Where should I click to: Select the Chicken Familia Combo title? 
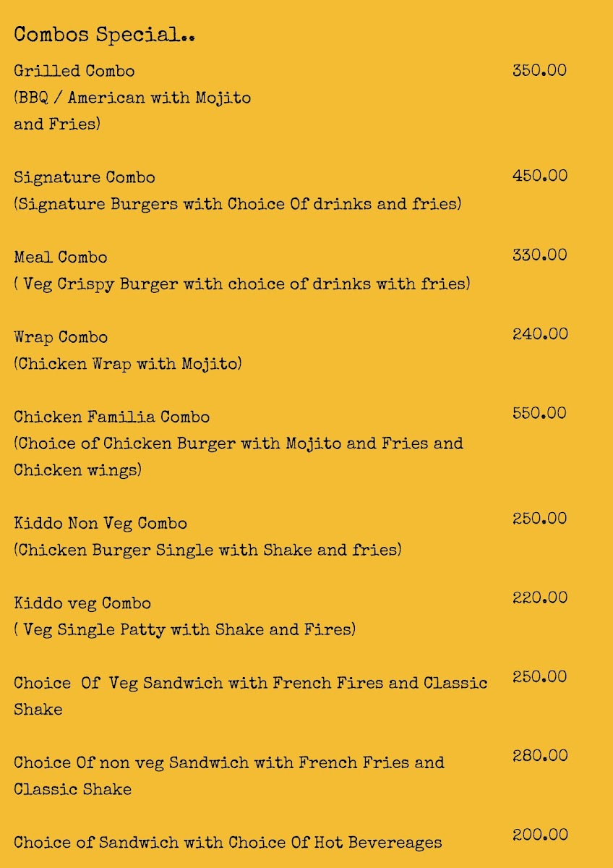point(112,417)
